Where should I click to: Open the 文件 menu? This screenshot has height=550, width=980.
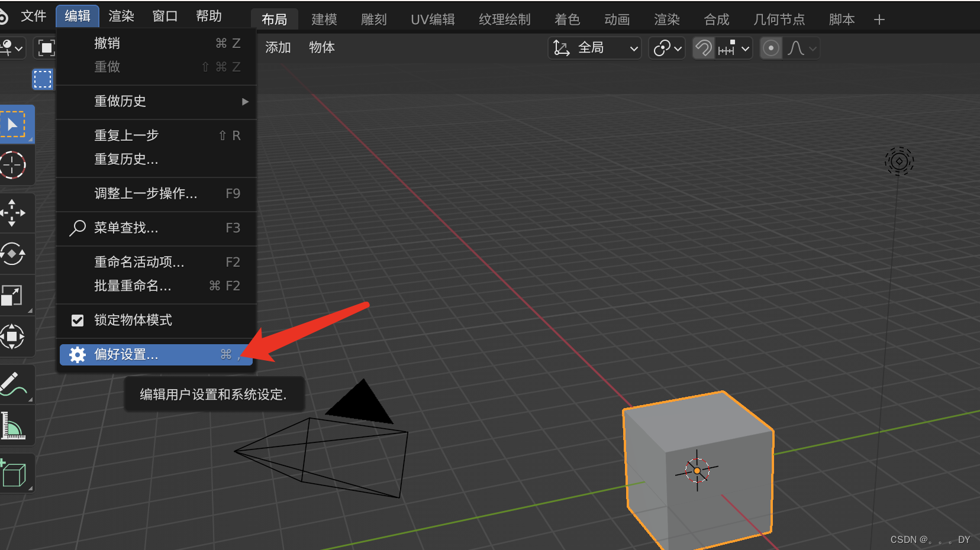click(33, 16)
